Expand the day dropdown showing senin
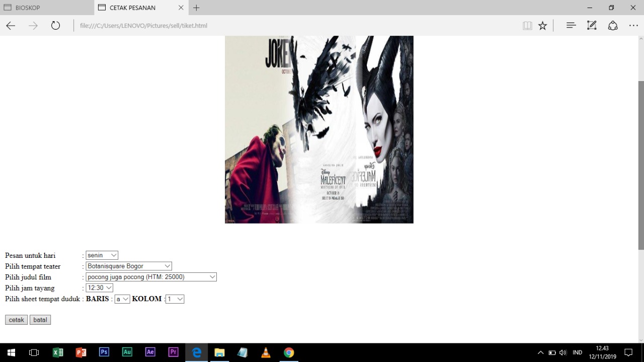Image resolution: width=644 pixels, height=362 pixels. click(102, 255)
